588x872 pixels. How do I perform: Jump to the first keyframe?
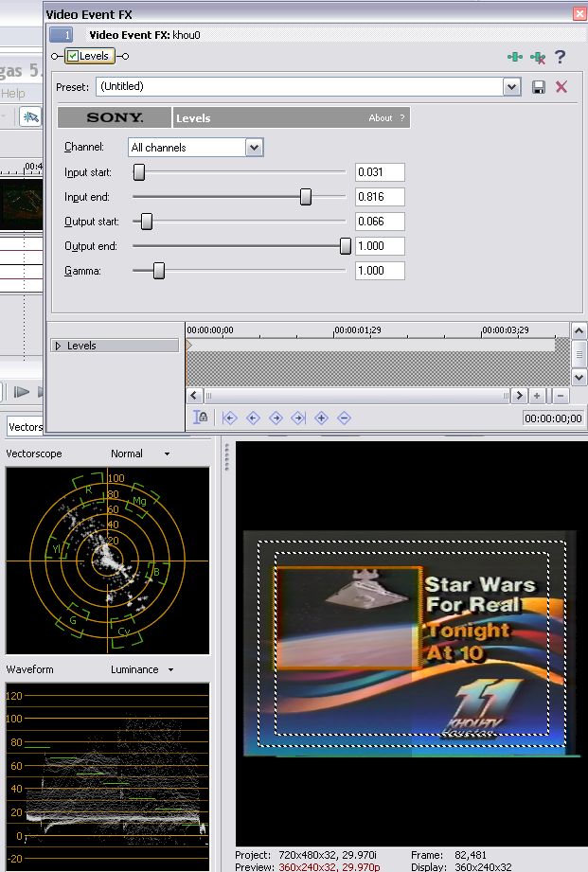coord(229,418)
